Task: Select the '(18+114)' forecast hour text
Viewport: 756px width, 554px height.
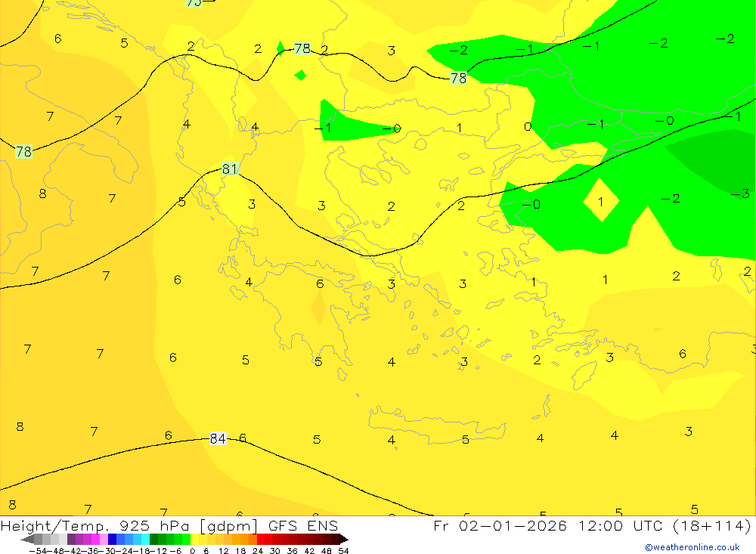Action: (711, 526)
